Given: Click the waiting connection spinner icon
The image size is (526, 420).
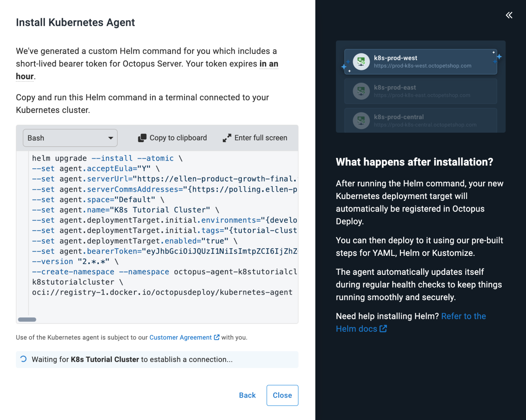Looking at the screenshot, I should tap(24, 359).
